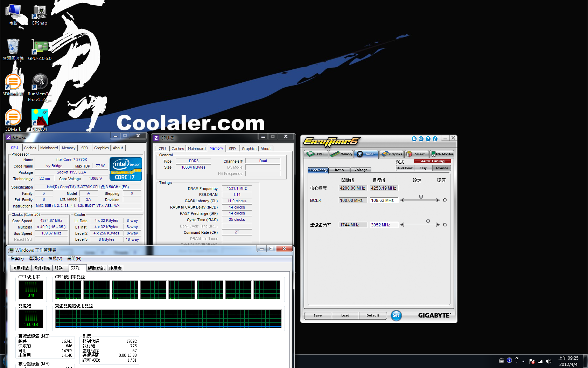Select the Advance mode in EasyTune6

(442, 168)
